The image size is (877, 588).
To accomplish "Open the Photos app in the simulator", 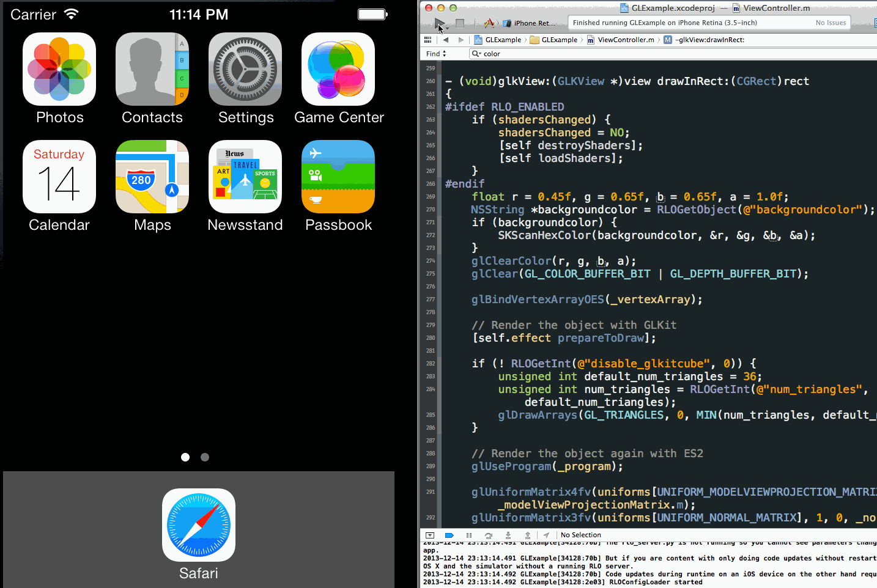I will (59, 69).
